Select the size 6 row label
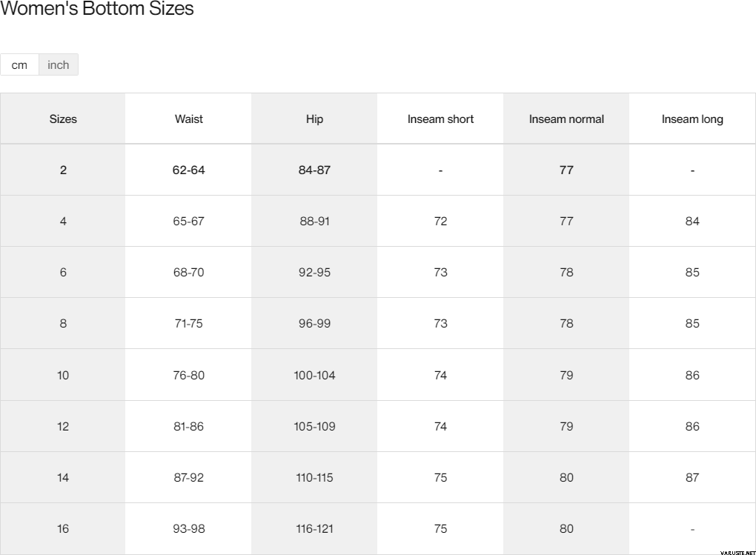 click(x=63, y=273)
